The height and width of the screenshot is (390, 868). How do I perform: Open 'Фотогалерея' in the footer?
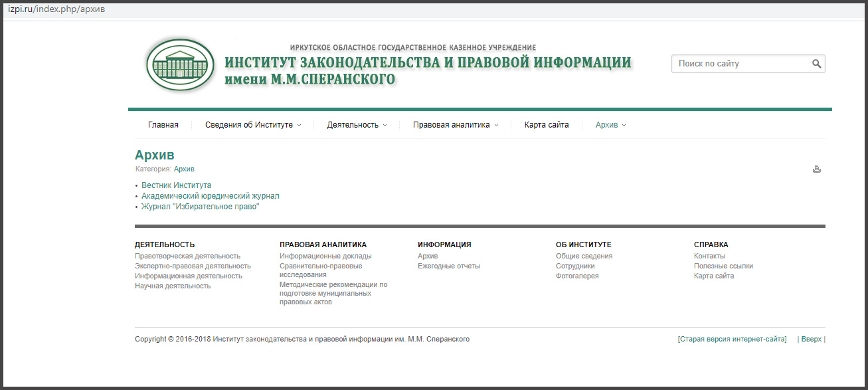[577, 276]
